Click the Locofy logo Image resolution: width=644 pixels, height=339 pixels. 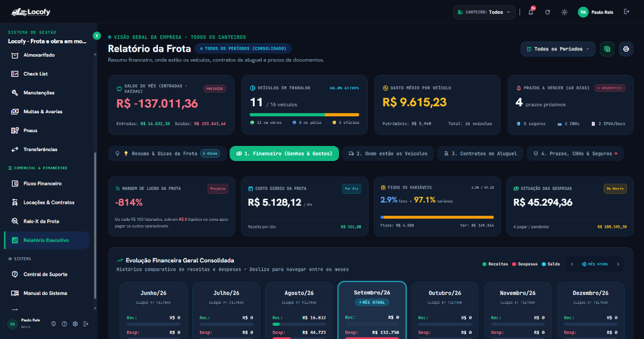tap(31, 13)
